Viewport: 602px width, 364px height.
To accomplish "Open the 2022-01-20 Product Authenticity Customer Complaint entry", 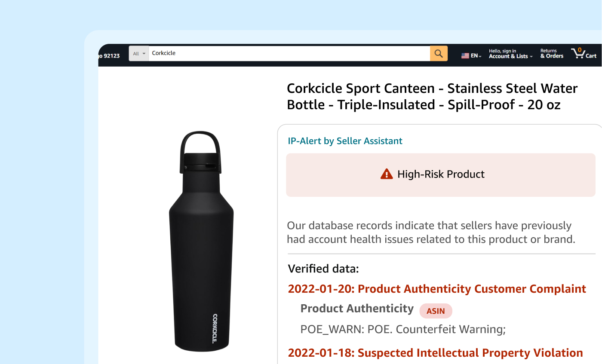I will [x=436, y=289].
